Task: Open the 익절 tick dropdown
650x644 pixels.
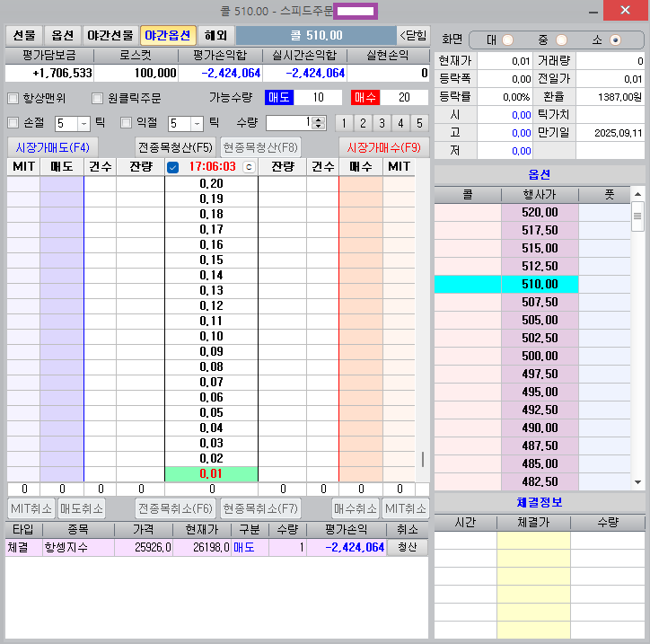Action: tap(197, 124)
